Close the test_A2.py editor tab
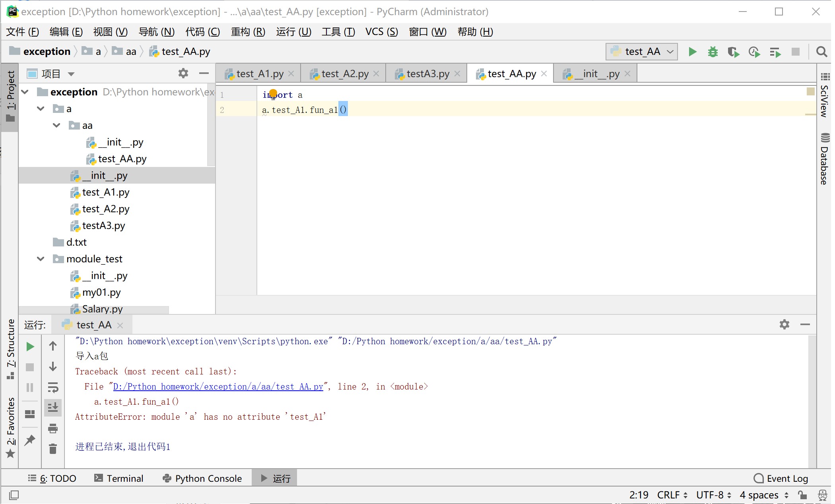 tap(376, 74)
